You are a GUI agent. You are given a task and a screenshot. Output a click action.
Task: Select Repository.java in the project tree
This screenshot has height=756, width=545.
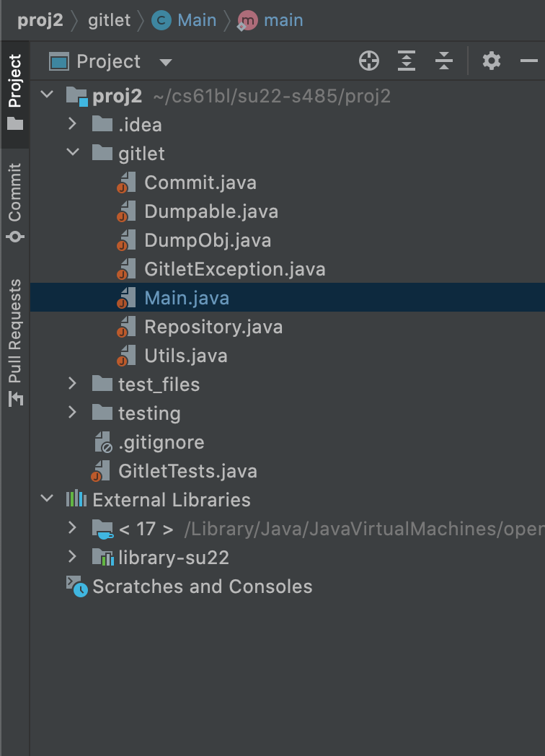pyautogui.click(x=213, y=327)
